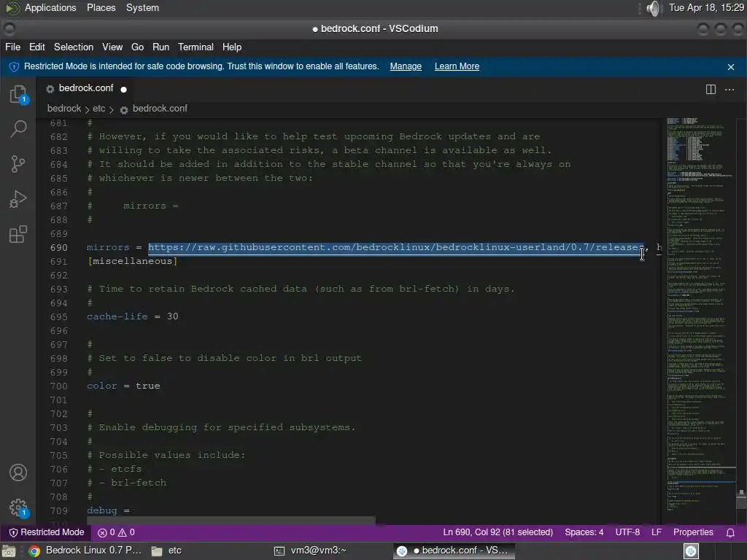747x560 pixels.
Task: Open Chrome Bedrock Linux 0.7 taskbar window
Action: click(85, 551)
